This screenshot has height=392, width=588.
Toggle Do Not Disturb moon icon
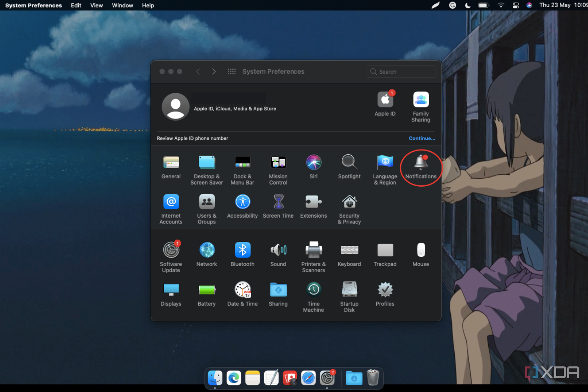pos(468,5)
